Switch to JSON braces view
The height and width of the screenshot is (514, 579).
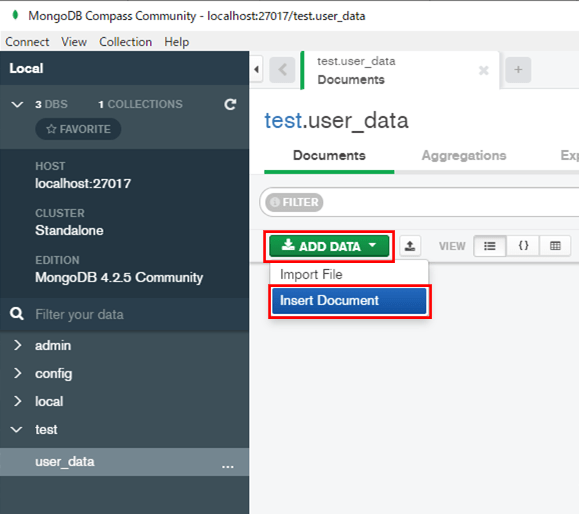[x=523, y=246]
